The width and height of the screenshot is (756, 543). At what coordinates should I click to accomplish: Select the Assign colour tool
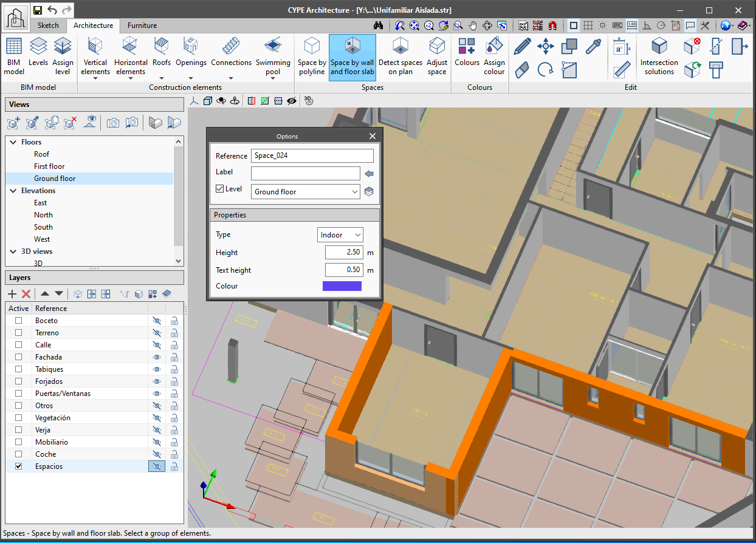click(494, 56)
